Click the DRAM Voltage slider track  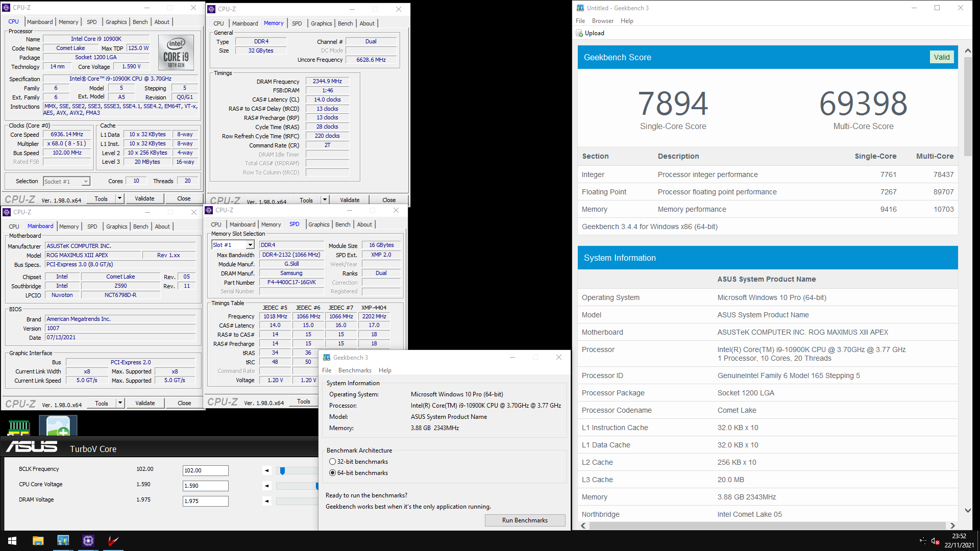(298, 501)
